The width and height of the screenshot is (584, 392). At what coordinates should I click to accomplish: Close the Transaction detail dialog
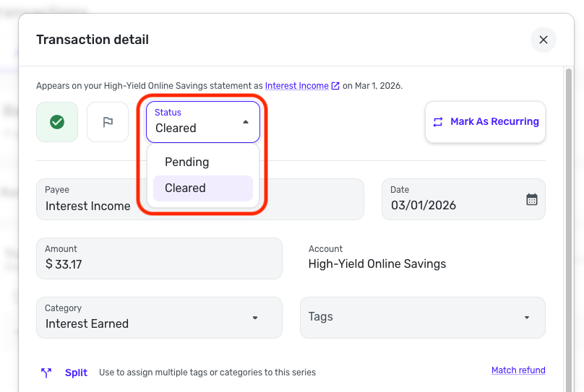(544, 40)
